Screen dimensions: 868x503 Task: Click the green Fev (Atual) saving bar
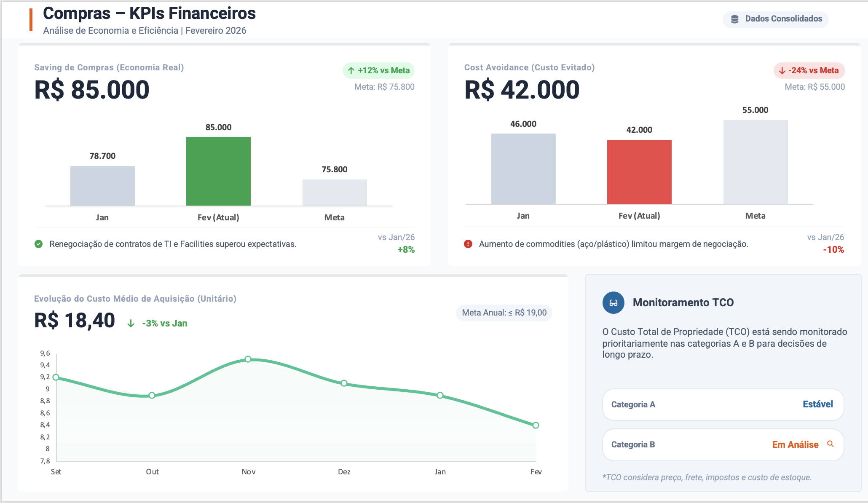pyautogui.click(x=218, y=171)
